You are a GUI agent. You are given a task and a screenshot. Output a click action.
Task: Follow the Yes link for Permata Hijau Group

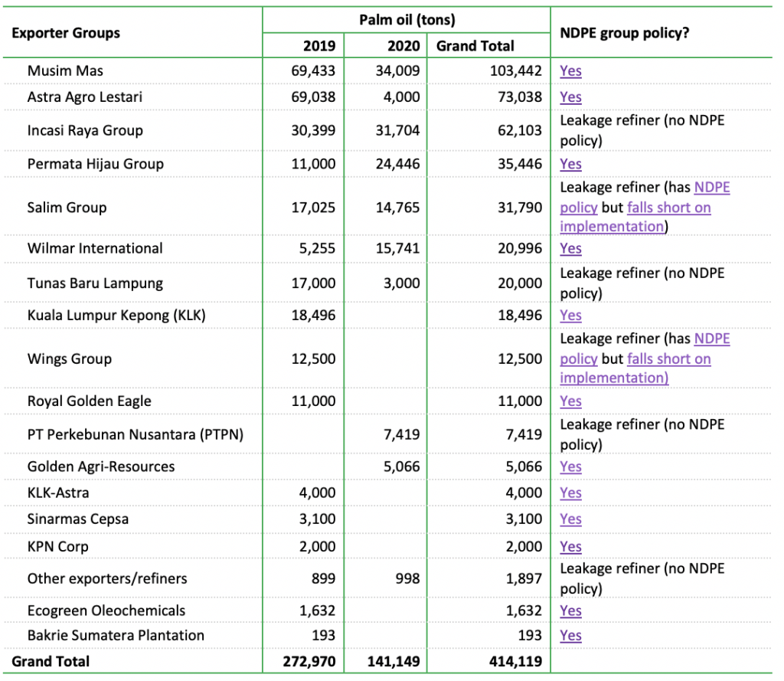point(570,164)
